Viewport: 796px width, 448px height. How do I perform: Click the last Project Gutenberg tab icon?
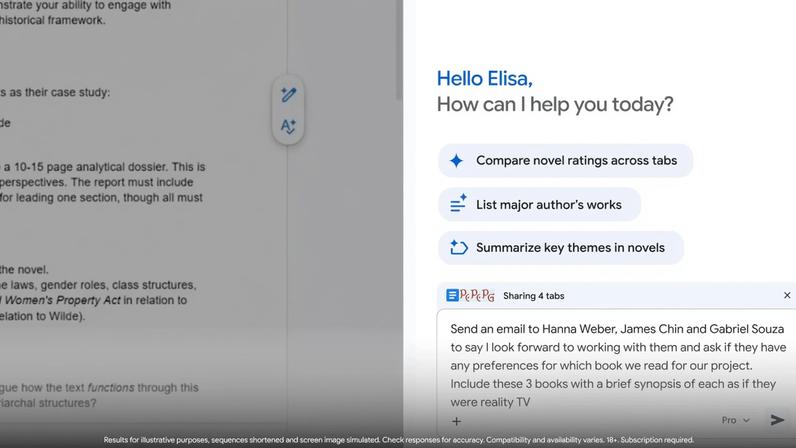pyautogui.click(x=488, y=296)
